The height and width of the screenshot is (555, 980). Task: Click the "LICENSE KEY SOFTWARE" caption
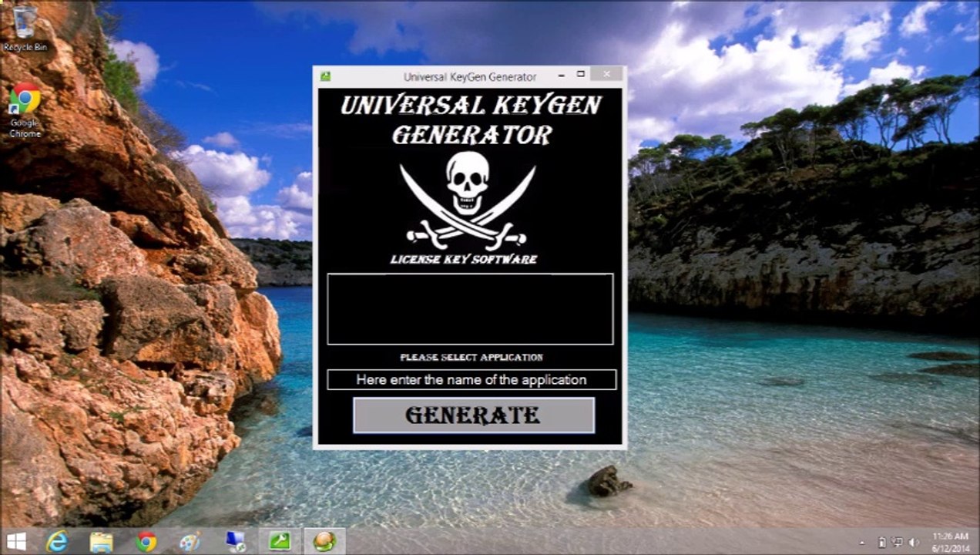464,260
